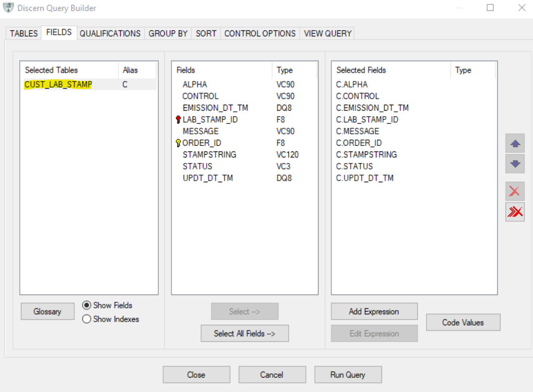Select ORDER_ID in the Fields list
Image resolution: width=533 pixels, height=392 pixels.
[x=202, y=143]
